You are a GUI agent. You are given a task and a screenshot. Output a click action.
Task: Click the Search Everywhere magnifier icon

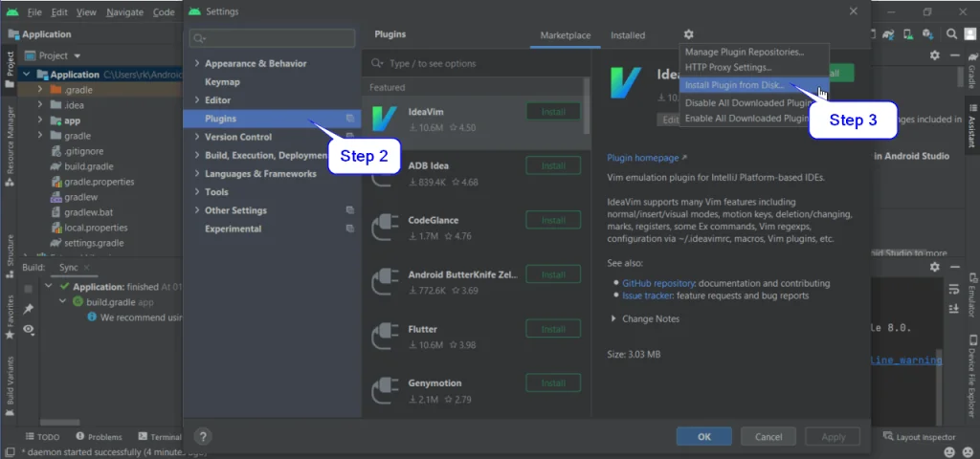[x=951, y=34]
